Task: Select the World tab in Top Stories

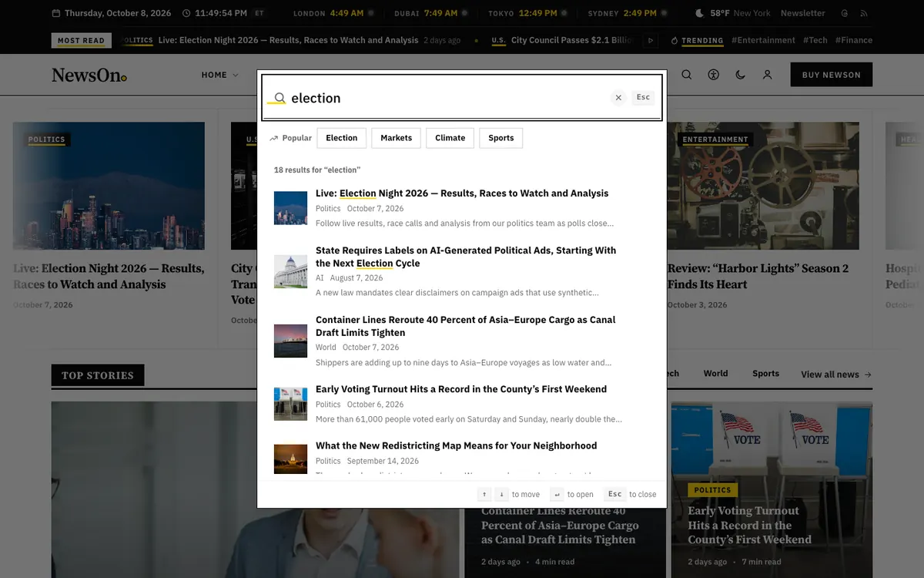Action: (x=715, y=374)
